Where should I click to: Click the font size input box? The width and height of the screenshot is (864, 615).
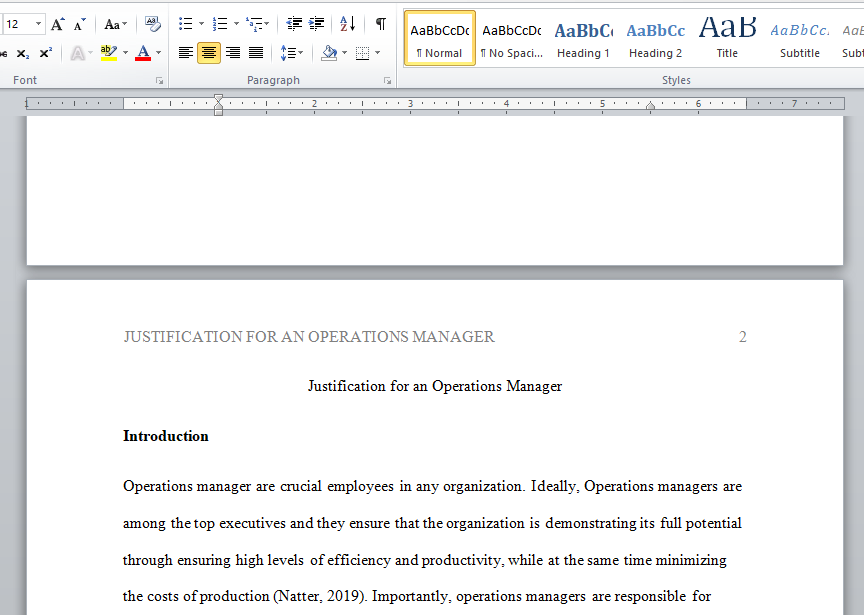[x=18, y=24]
